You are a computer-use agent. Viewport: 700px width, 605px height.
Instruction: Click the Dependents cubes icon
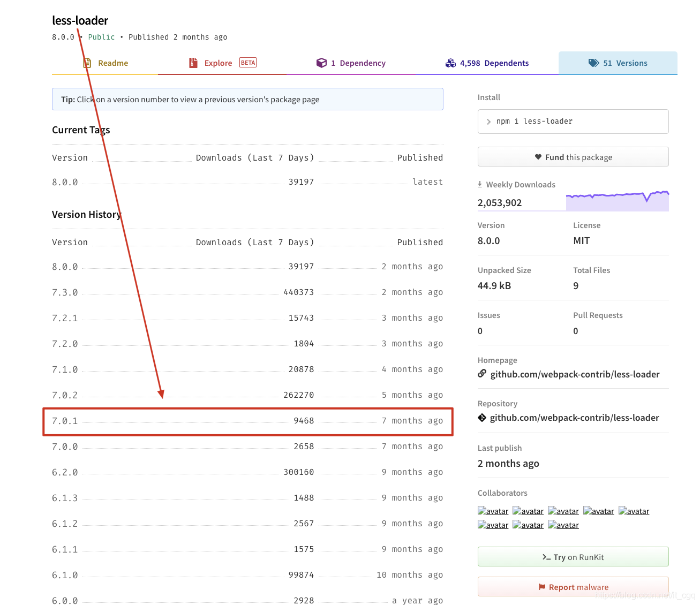(x=450, y=63)
